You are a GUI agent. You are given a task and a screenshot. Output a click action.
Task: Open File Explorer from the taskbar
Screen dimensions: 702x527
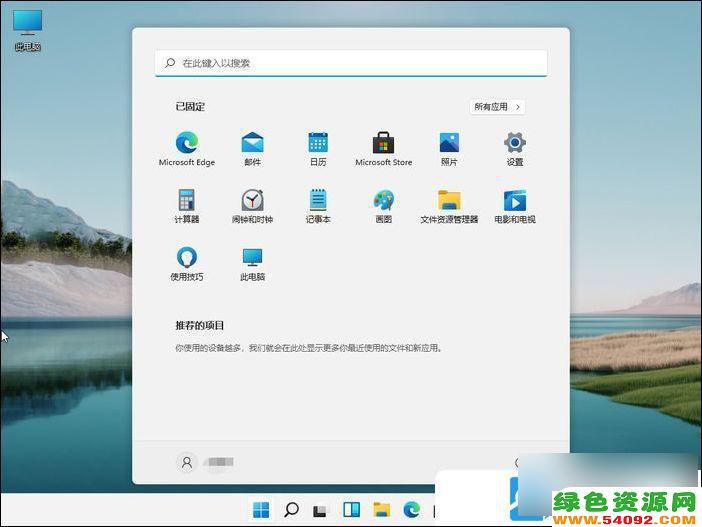click(x=381, y=510)
